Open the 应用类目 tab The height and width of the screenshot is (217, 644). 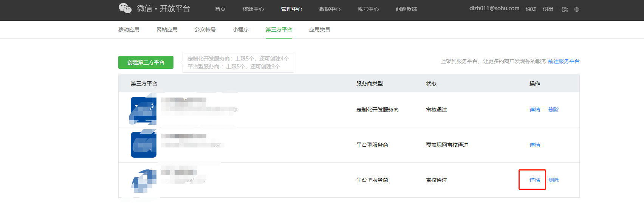(x=319, y=29)
